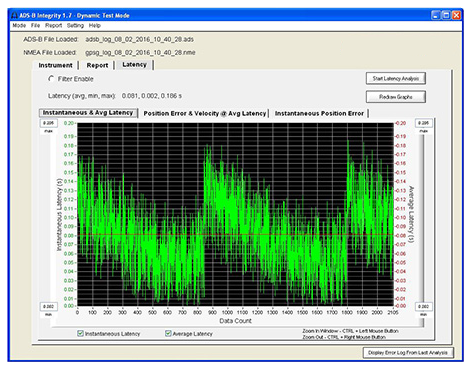
Task: Click the right axis min value field
Action: click(424, 306)
